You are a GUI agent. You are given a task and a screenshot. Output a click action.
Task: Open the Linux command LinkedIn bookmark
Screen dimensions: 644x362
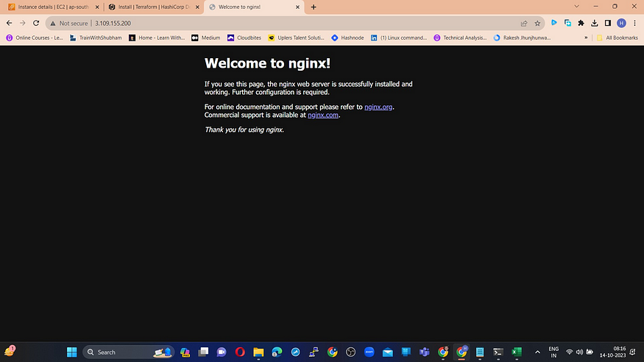point(399,38)
